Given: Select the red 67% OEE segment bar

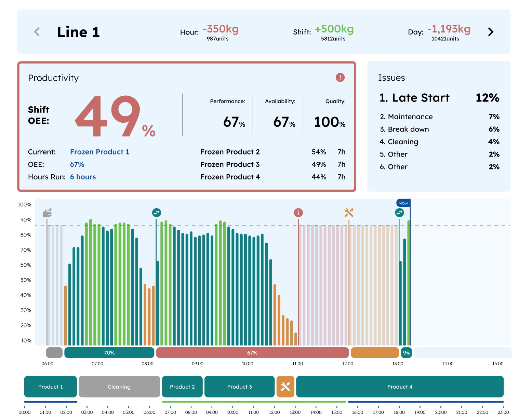Looking at the screenshot, I should (x=252, y=353).
